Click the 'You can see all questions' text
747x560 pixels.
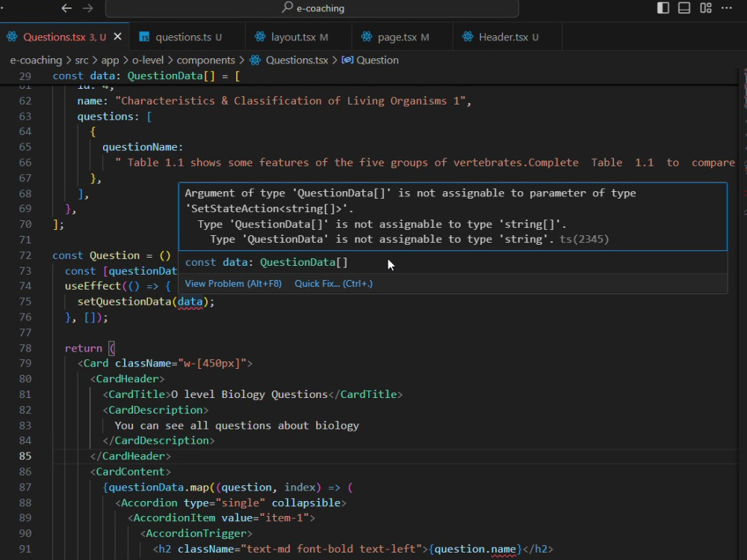click(237, 426)
